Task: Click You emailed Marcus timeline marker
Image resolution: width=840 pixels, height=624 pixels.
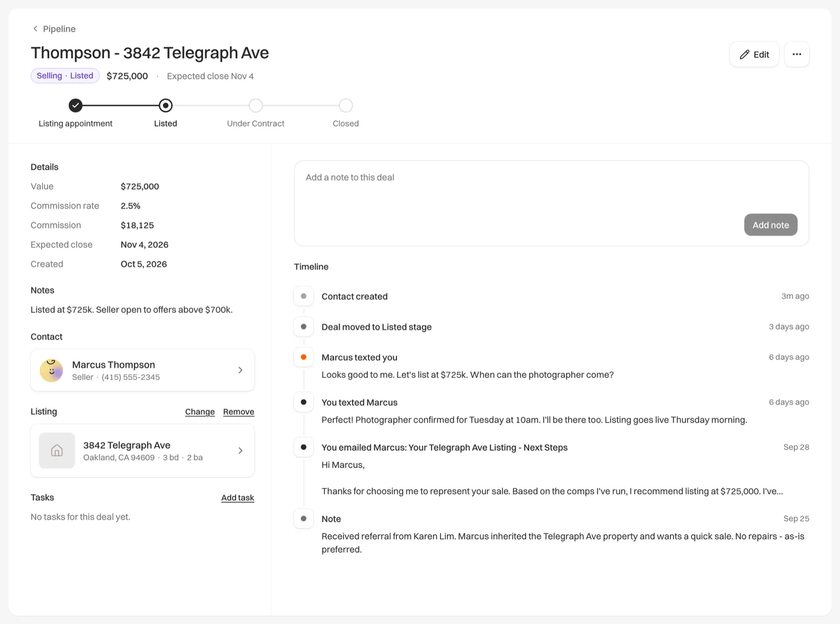Action: 303,448
